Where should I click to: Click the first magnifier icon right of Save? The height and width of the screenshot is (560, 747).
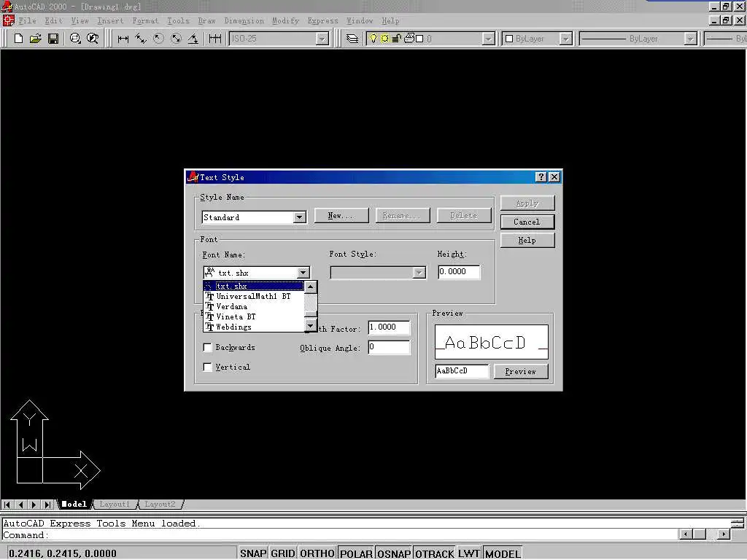click(75, 39)
